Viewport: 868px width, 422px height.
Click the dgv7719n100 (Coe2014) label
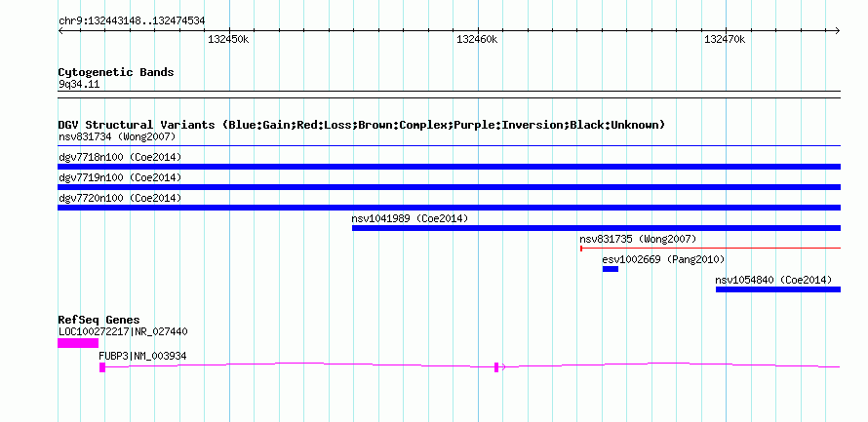(120, 177)
